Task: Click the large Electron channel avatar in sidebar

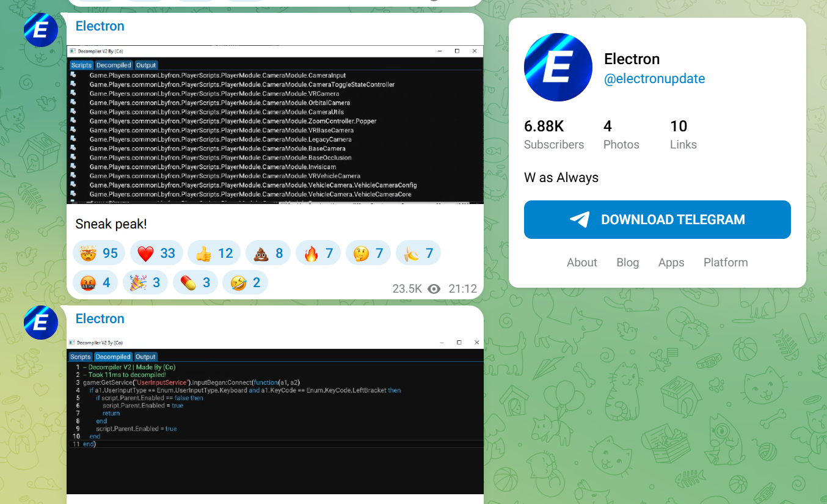Action: point(558,67)
